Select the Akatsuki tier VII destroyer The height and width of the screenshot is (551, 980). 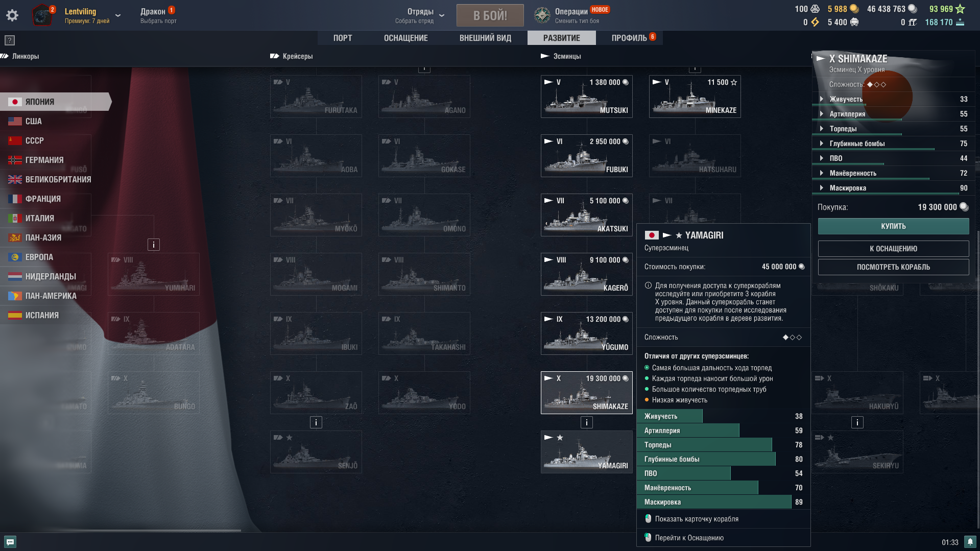587,215
